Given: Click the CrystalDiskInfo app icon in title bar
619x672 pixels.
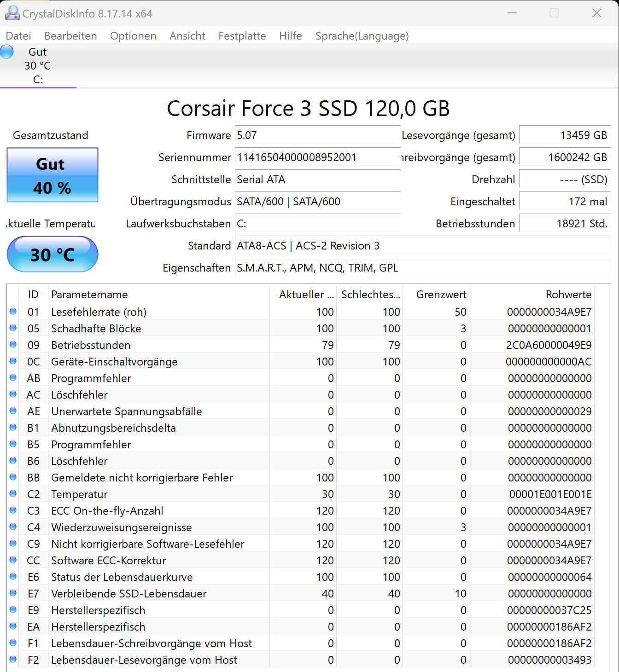Looking at the screenshot, I should 12,13.
